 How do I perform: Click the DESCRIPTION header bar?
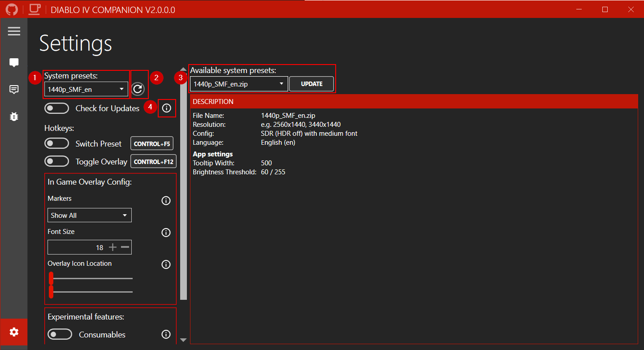tap(414, 101)
